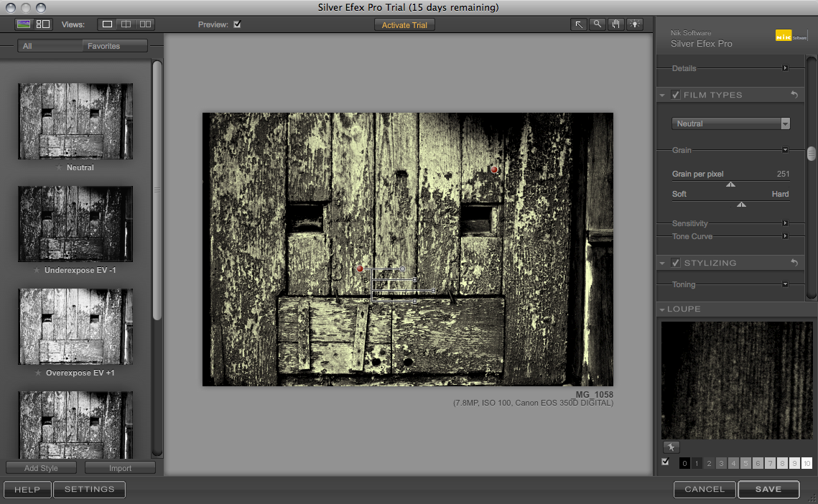Open Help
This screenshot has height=504, width=818.
27,490
